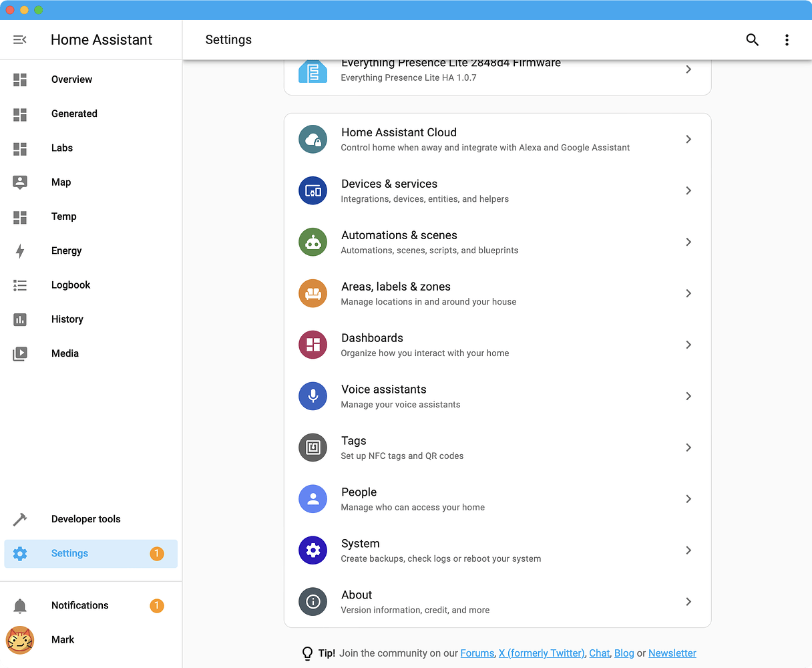Collapse the sidebar with the hamburger toggle
812x668 pixels.
(19, 39)
